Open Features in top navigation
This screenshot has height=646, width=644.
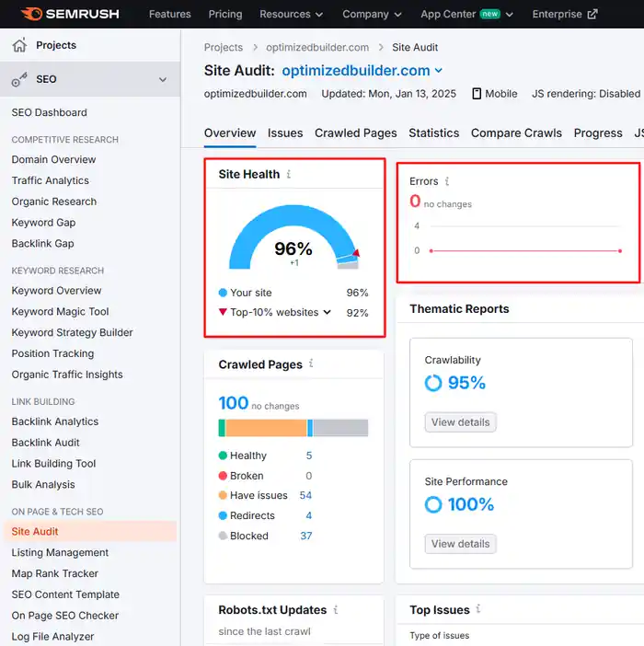click(x=169, y=14)
